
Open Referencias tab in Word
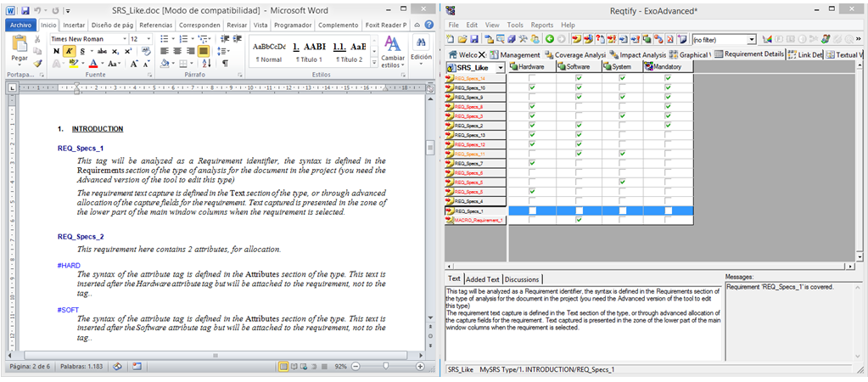(157, 25)
